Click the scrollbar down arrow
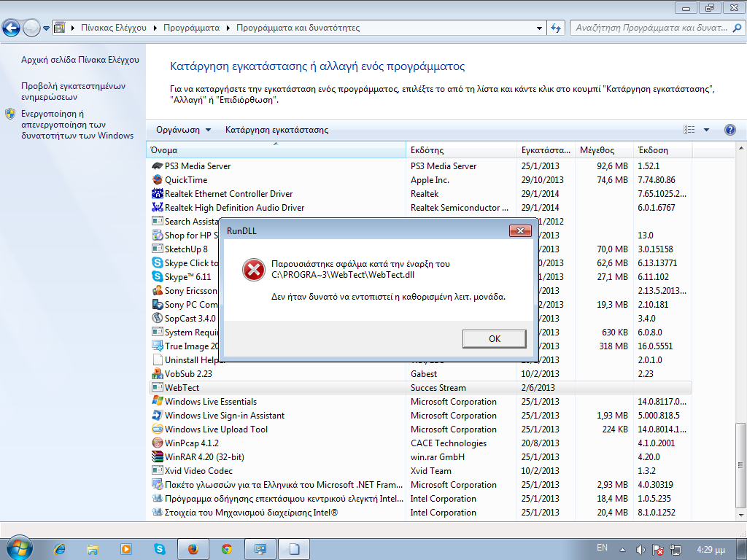The width and height of the screenshot is (747, 560). point(740,515)
